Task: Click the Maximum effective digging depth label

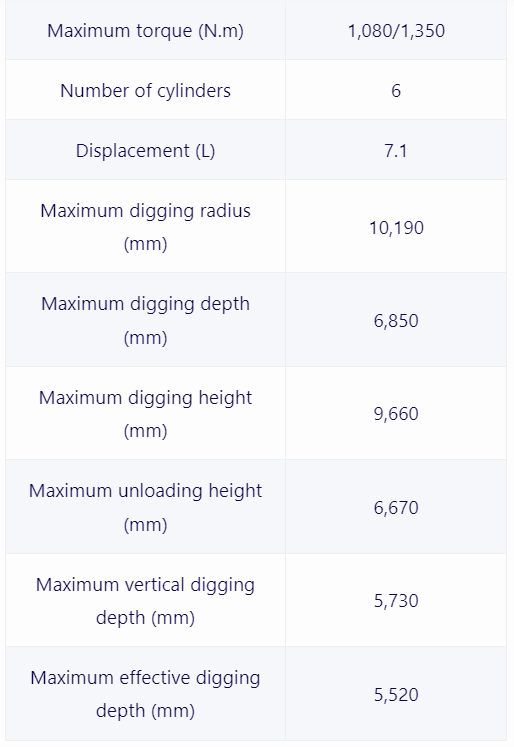Action: 145,694
